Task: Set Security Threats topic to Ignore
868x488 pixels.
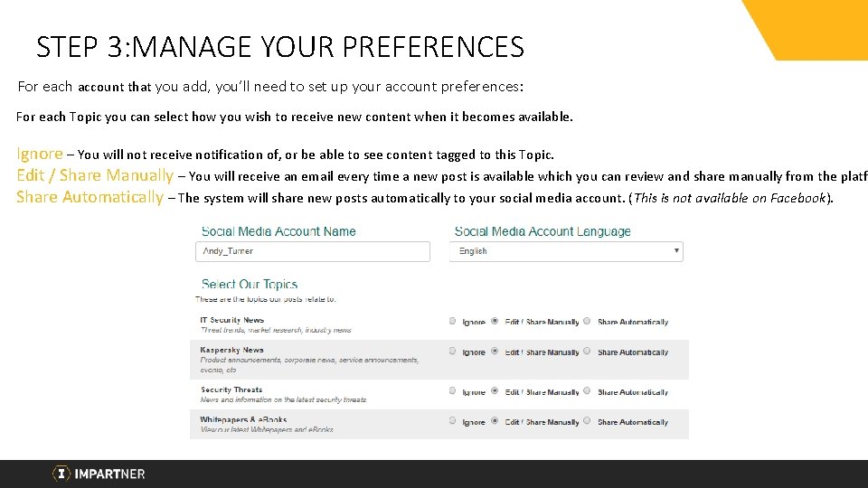Action: [x=452, y=391]
